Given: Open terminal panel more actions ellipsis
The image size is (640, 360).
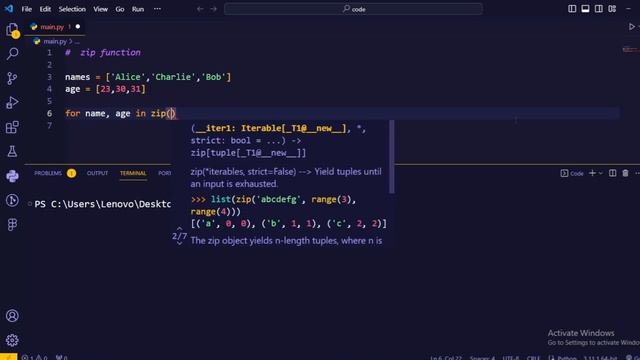Looking at the screenshot, I should (637, 173).
